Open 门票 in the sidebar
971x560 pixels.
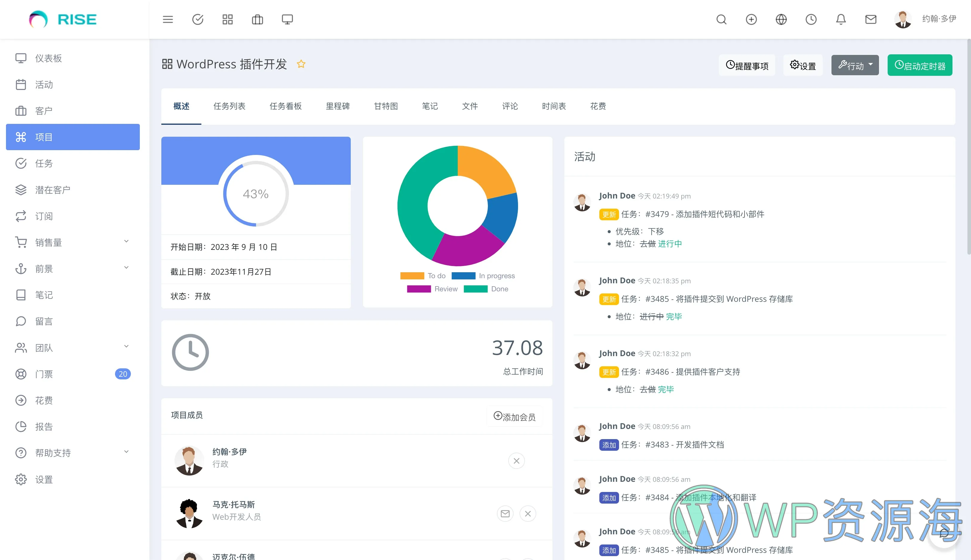tap(73, 374)
